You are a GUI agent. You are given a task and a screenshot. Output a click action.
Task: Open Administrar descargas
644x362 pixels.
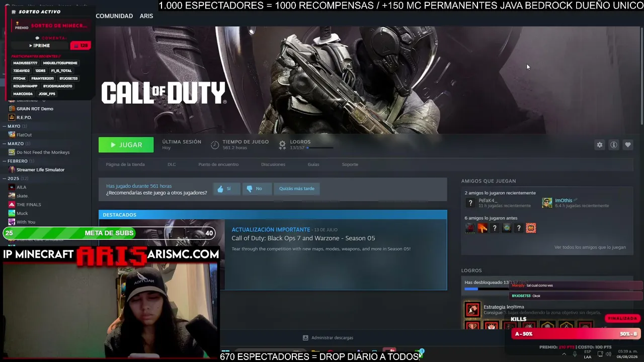[x=332, y=338]
